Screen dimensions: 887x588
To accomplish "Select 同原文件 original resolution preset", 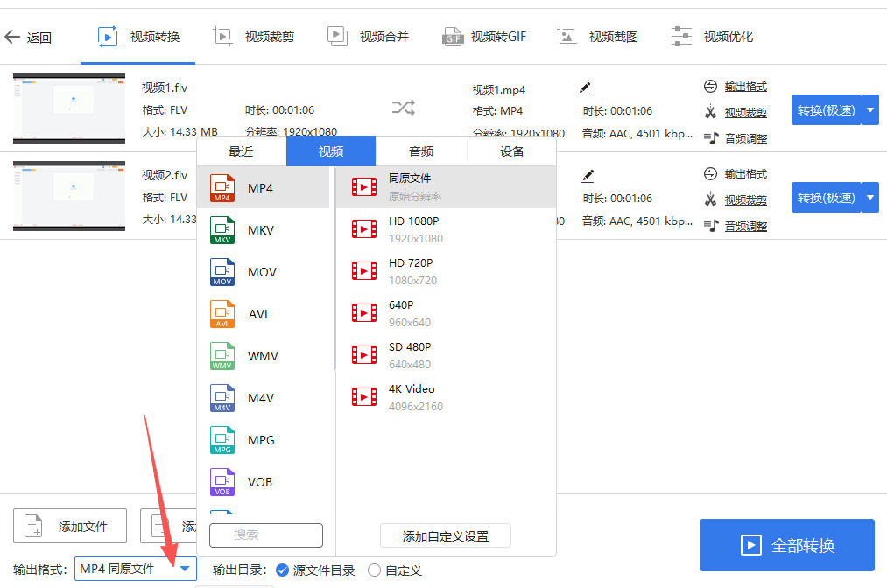I will coord(446,187).
